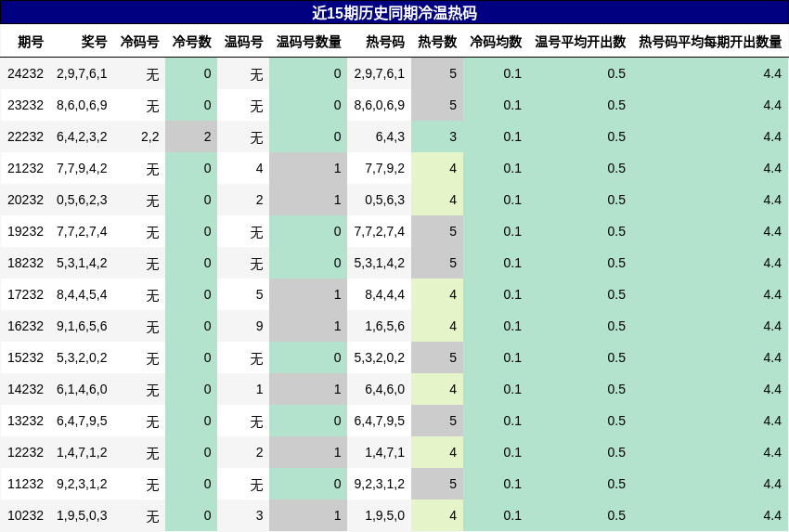Select winning numbers 1,4,7,1,2
This screenshot has width=789, height=532.
click(x=82, y=452)
